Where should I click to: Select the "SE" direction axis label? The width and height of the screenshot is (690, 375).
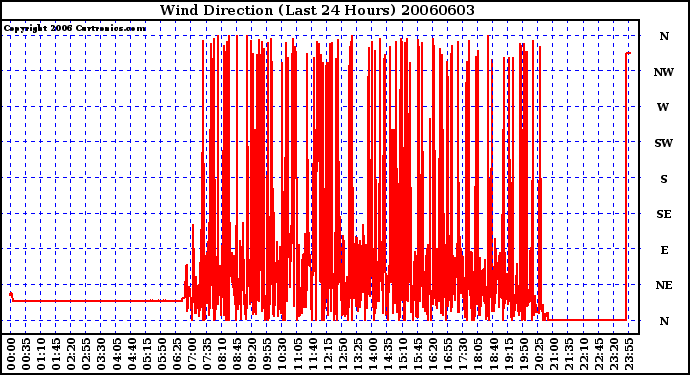pyautogui.click(x=664, y=214)
